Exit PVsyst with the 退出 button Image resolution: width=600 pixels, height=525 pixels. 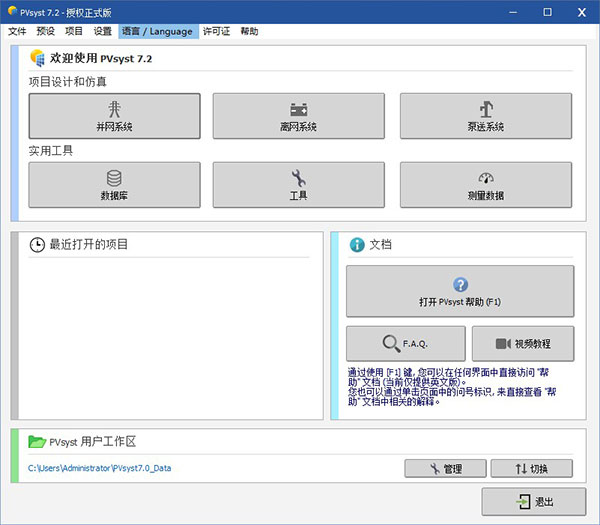click(x=533, y=502)
